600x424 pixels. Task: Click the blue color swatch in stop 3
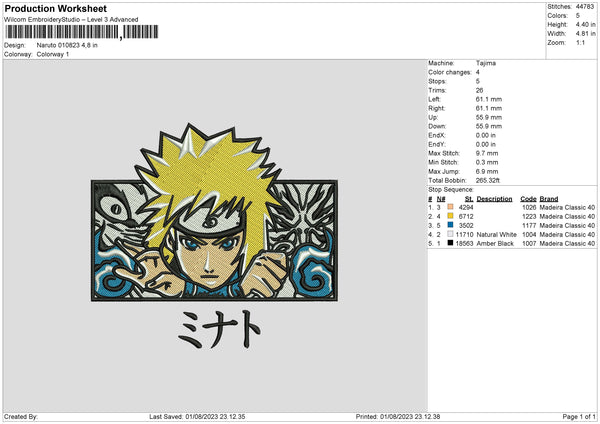(450, 225)
